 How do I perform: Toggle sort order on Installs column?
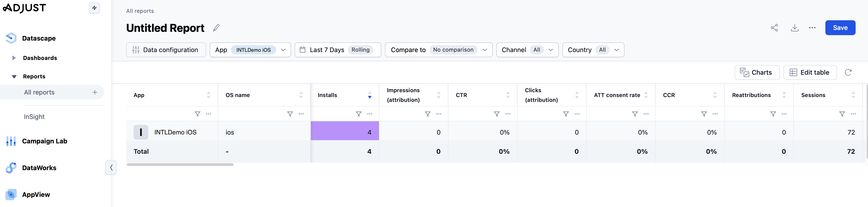tap(370, 95)
